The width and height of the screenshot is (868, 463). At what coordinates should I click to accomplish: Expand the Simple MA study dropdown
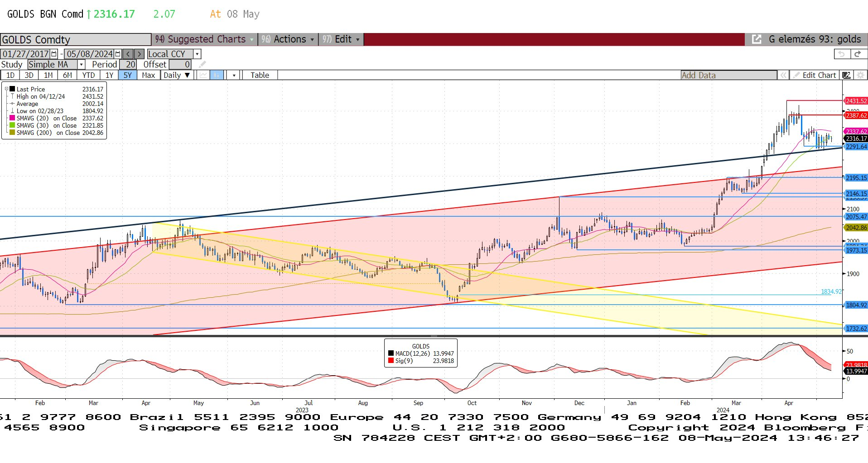pyautogui.click(x=82, y=64)
